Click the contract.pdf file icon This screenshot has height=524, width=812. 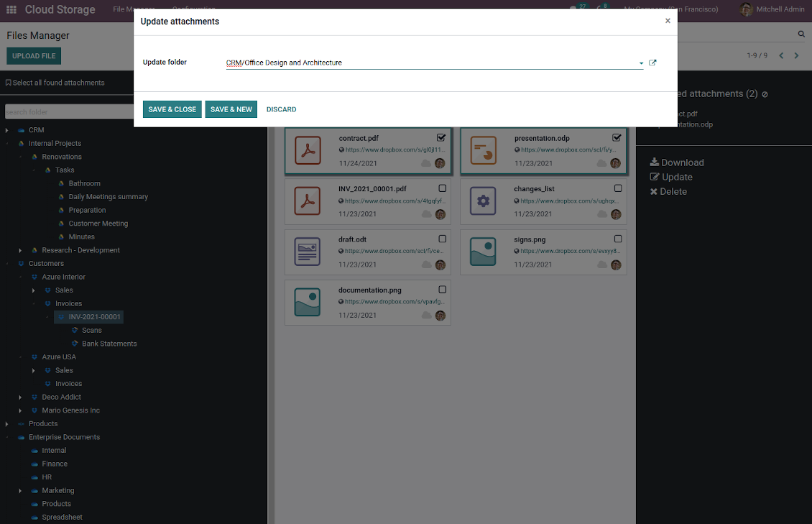click(308, 150)
